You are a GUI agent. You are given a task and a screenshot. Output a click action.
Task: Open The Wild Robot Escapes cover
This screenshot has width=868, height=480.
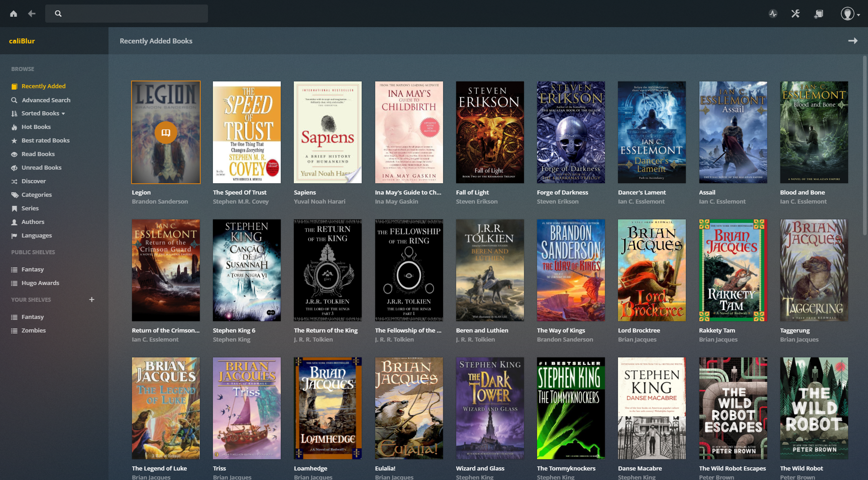[733, 408]
